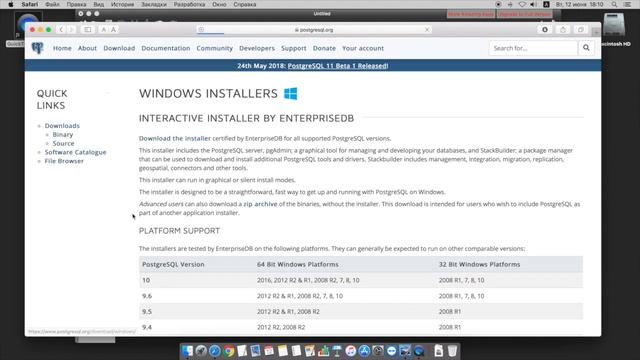
Task: Click version '9.5' table cell
Action: [147, 311]
